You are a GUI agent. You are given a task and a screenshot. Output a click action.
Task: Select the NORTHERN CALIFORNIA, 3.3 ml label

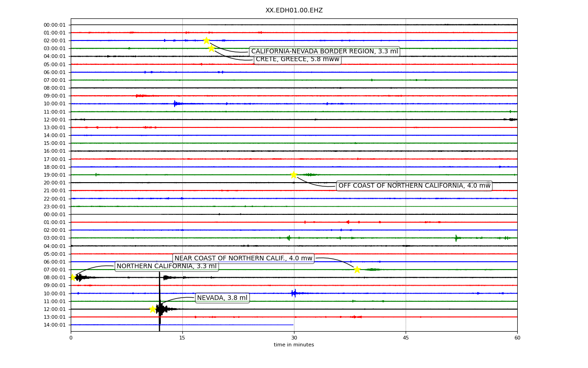pyautogui.click(x=166, y=266)
